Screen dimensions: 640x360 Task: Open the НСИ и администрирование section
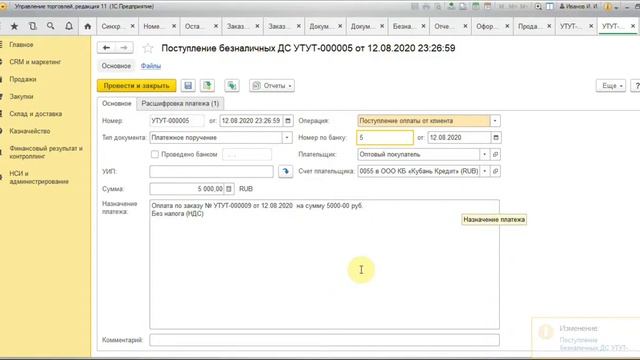39,178
